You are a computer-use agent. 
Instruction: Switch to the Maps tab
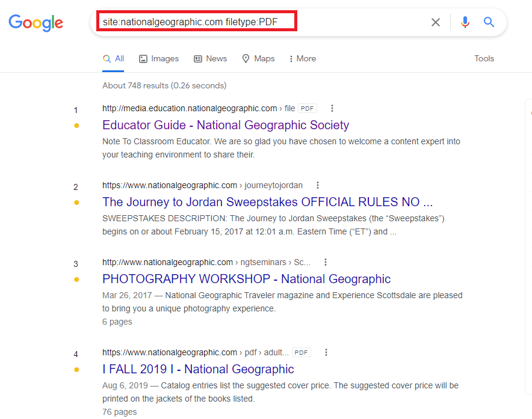pos(258,58)
